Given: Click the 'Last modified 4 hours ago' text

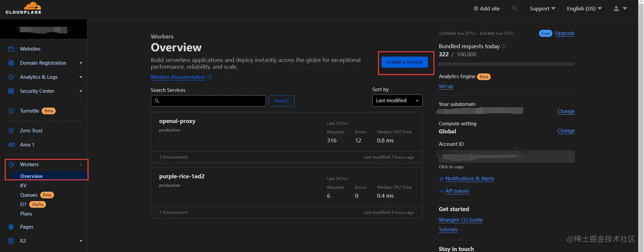Looking at the screenshot, I should click(389, 212).
